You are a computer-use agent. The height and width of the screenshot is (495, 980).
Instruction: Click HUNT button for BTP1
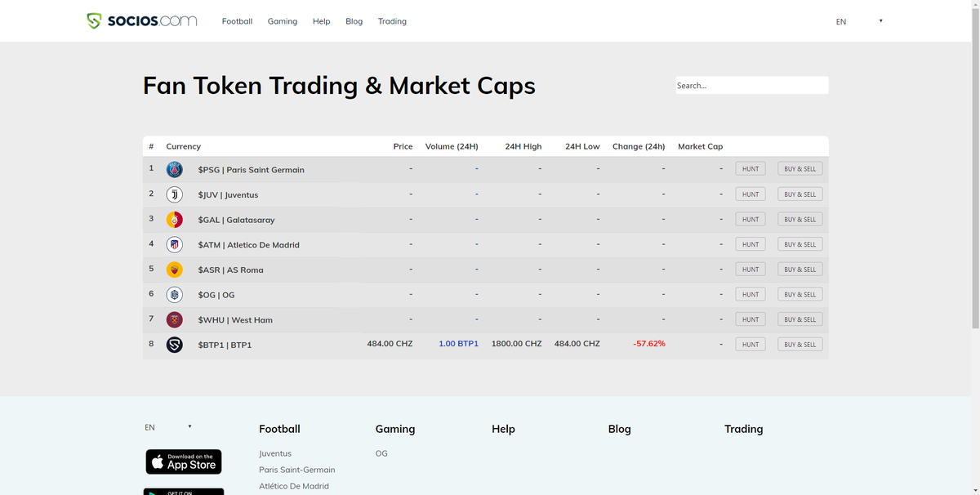pos(751,345)
